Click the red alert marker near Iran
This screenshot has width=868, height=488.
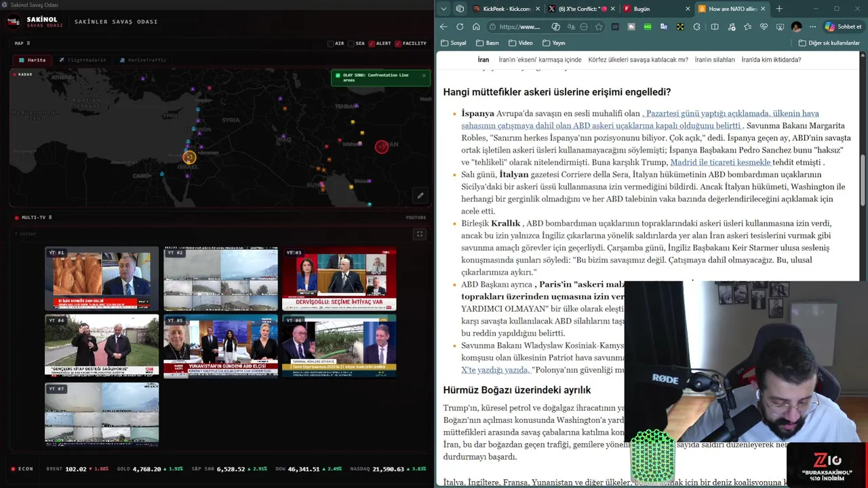[382, 146]
